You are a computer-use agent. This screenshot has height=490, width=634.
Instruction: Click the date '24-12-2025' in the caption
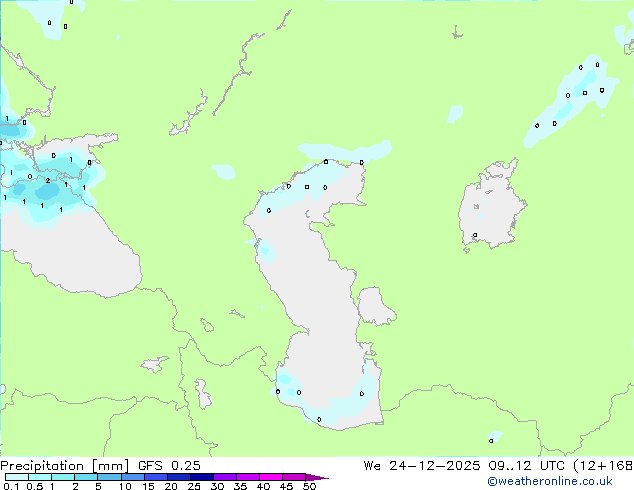(x=435, y=466)
